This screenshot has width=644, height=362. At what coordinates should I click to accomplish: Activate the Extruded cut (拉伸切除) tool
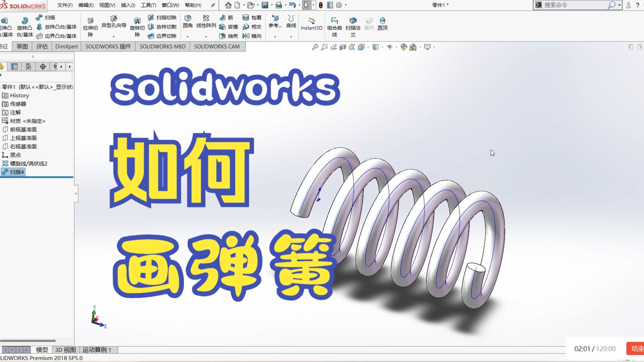[x=90, y=27]
